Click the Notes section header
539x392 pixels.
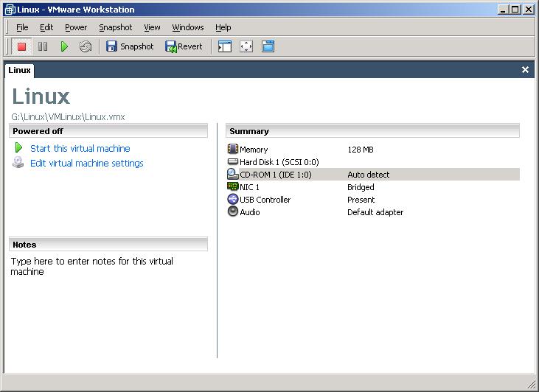point(108,245)
